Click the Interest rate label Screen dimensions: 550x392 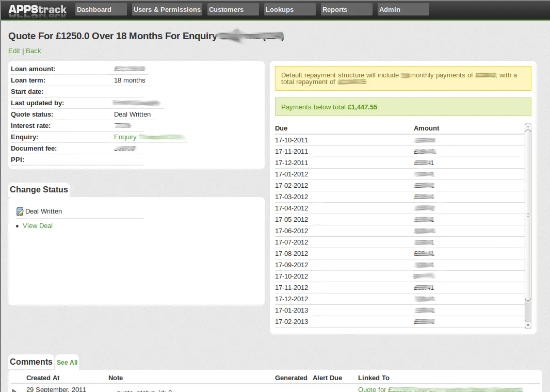30,126
